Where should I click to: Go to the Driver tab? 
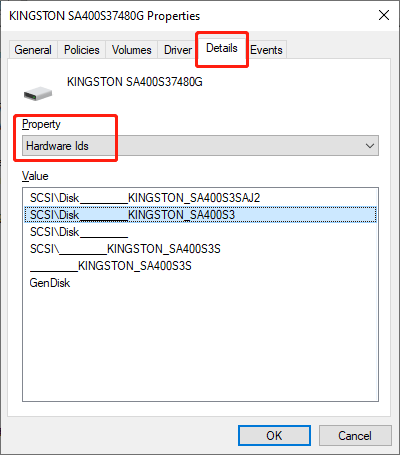tap(178, 50)
